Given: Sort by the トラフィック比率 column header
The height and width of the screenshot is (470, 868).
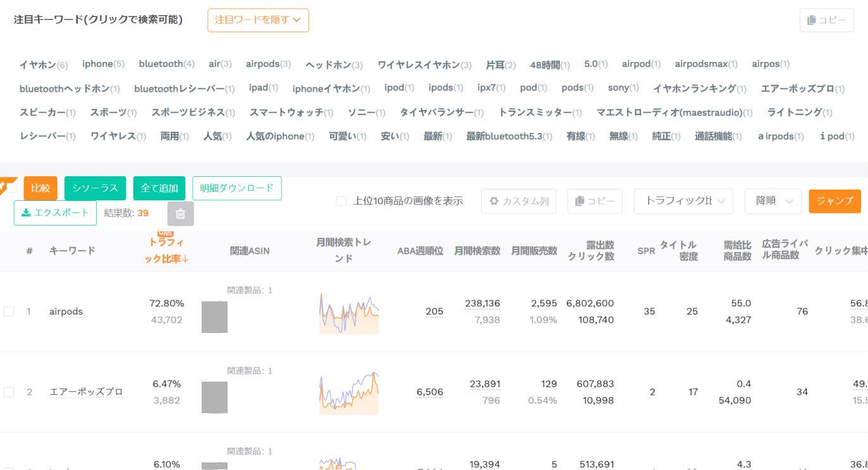Looking at the screenshot, I should pos(166,251).
